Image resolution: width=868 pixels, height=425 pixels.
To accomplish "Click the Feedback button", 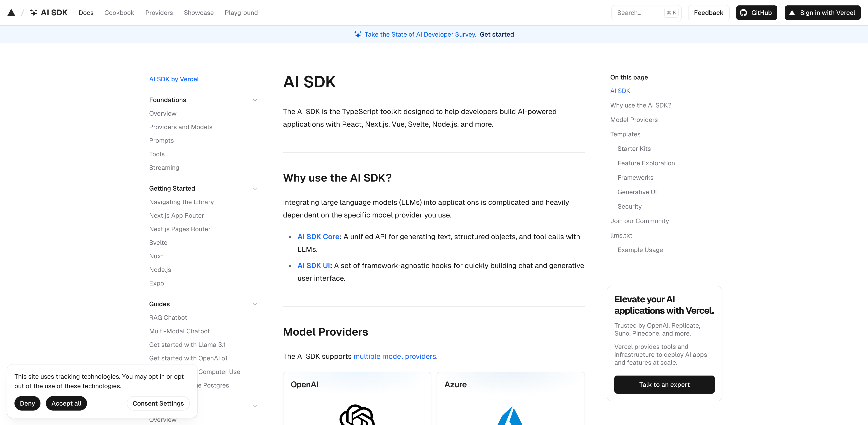I will [708, 13].
